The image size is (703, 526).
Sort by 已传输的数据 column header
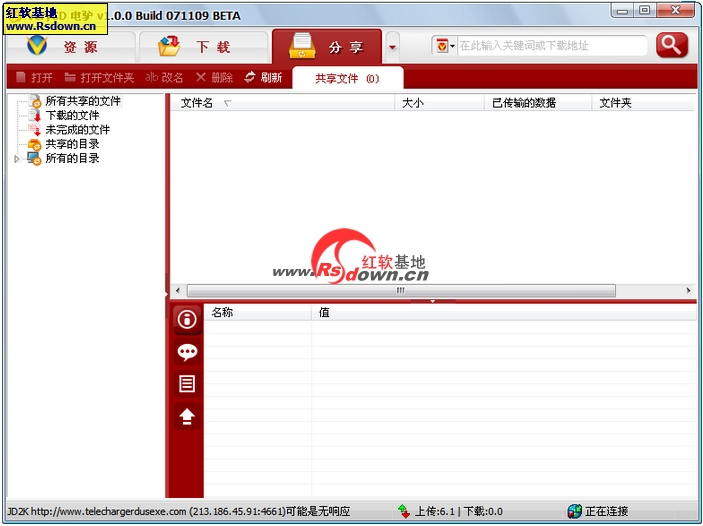(x=538, y=103)
